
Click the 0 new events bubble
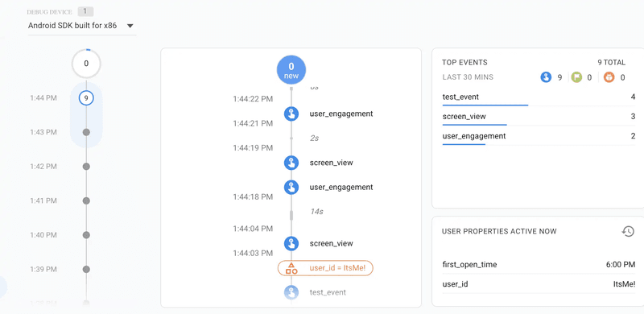point(291,68)
